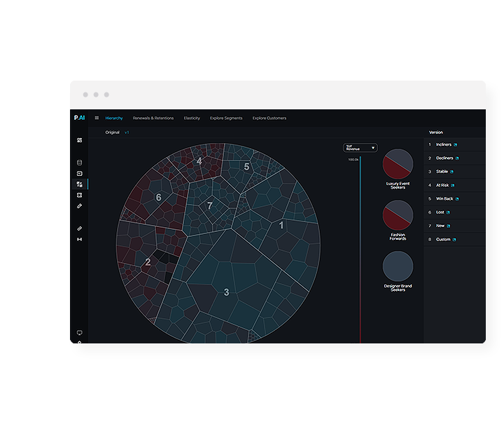
Task: Select the active hierarchy segments sidebar icon
Action: 79,184
